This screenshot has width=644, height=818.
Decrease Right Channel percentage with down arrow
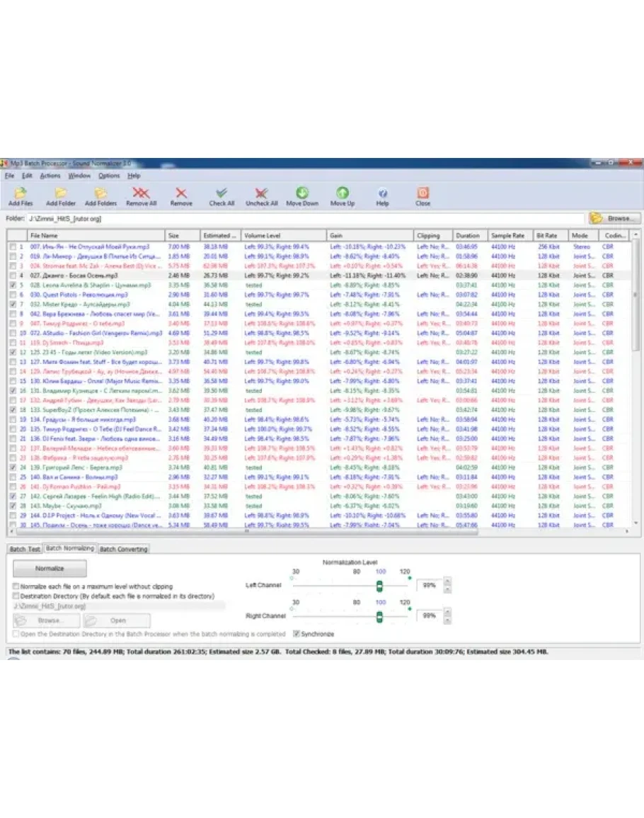(x=447, y=620)
